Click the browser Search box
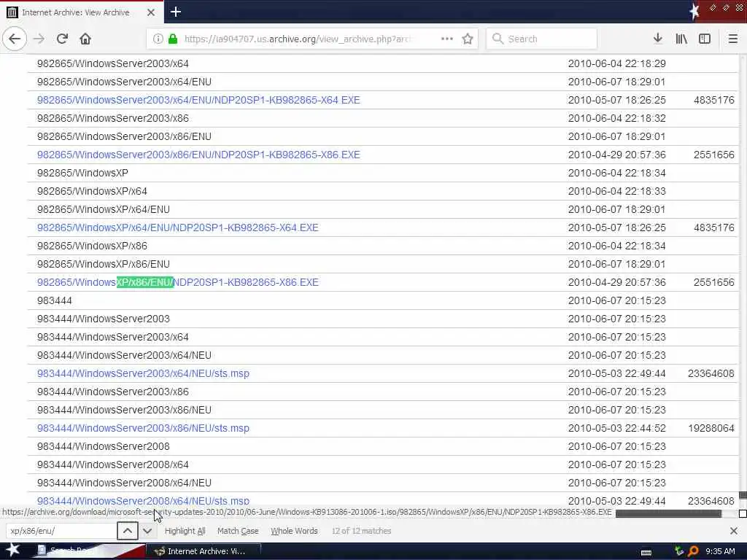 pos(542,39)
